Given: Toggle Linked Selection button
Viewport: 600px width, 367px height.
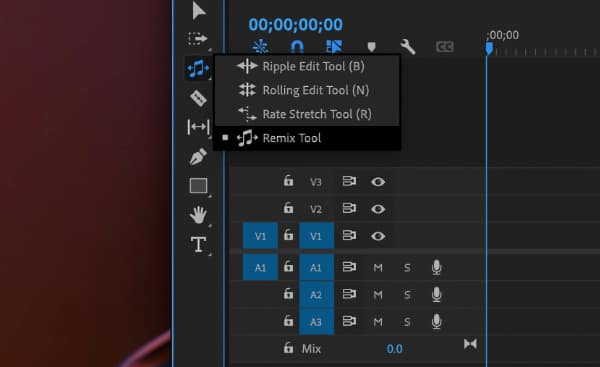Looking at the screenshot, I should tap(334, 47).
